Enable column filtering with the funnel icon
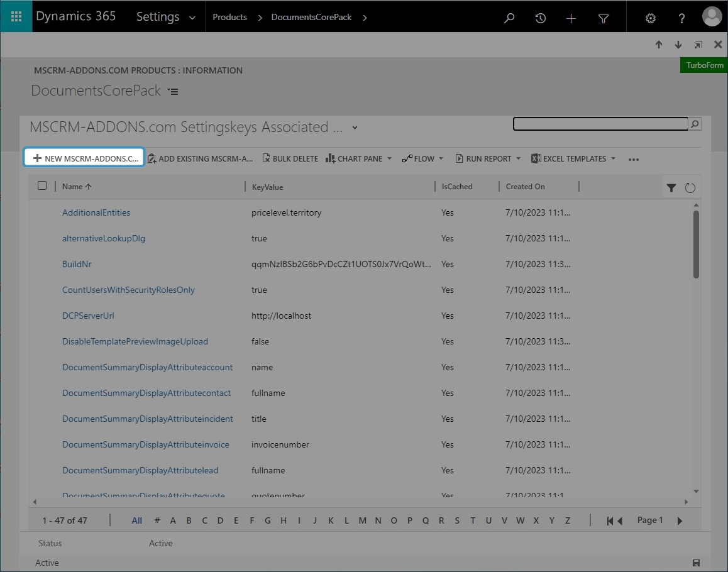The height and width of the screenshot is (572, 728). pos(671,187)
